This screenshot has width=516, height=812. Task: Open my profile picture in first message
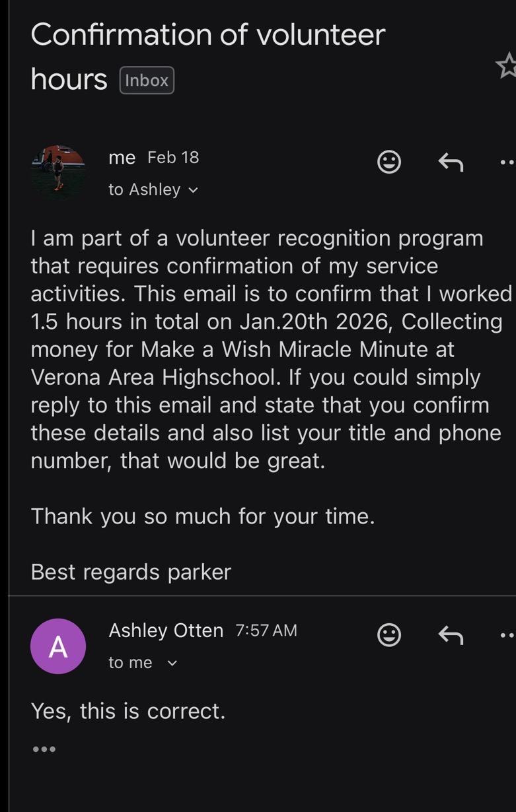(x=58, y=172)
